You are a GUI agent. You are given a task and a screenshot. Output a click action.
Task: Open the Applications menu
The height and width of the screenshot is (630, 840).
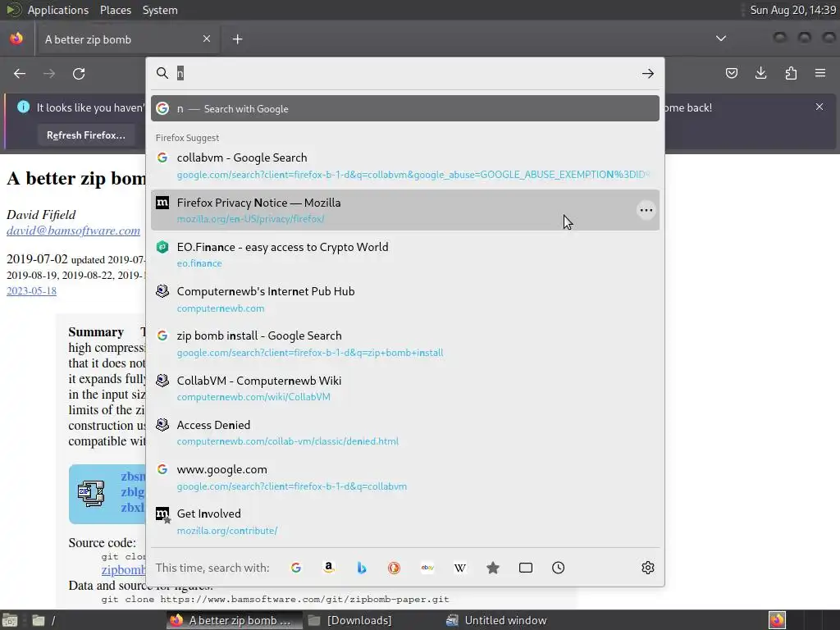point(58,10)
